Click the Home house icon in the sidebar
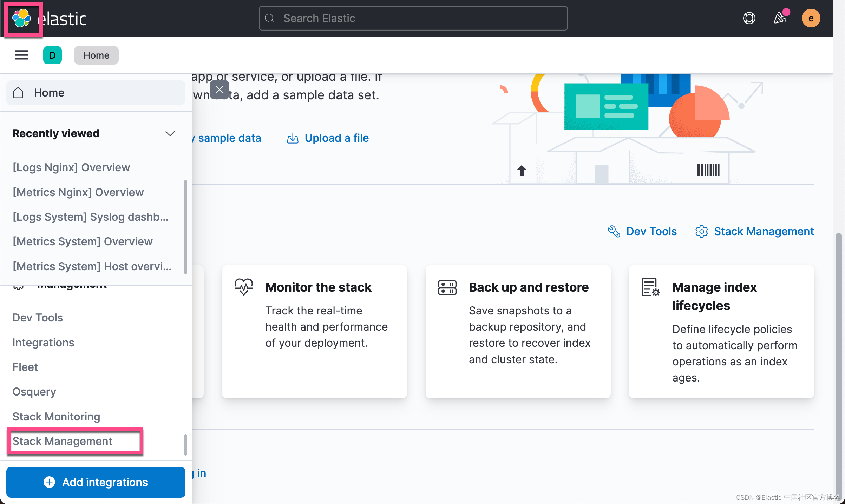Screen dimensions: 845x504 [x=18, y=93]
